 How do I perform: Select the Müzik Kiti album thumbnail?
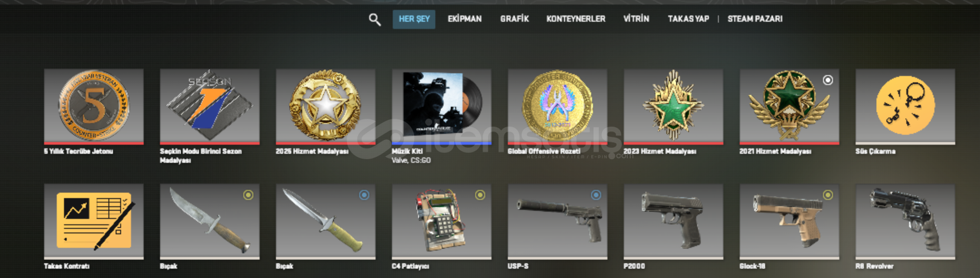click(441, 106)
